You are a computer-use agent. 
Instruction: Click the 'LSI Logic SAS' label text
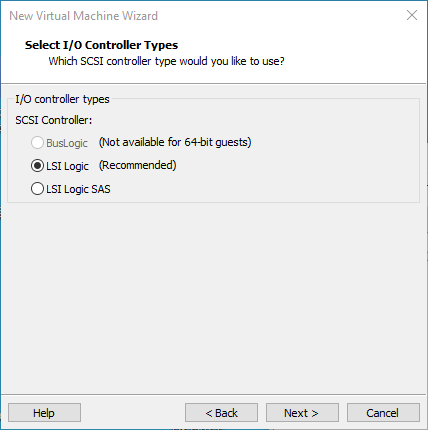point(78,189)
